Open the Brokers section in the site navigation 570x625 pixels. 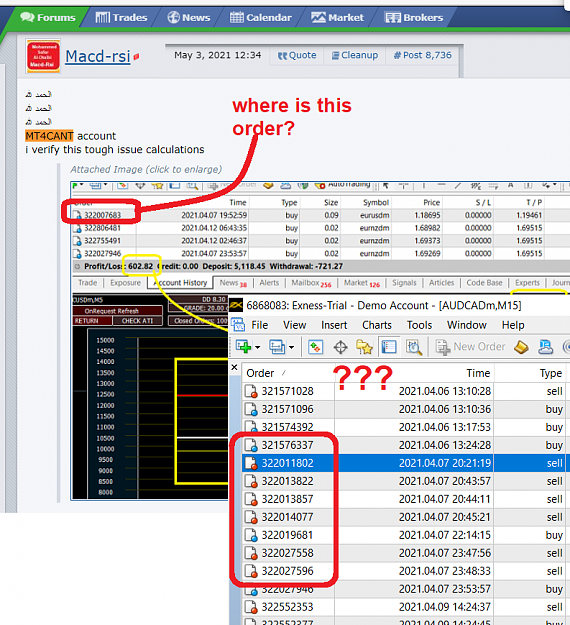[x=414, y=18]
